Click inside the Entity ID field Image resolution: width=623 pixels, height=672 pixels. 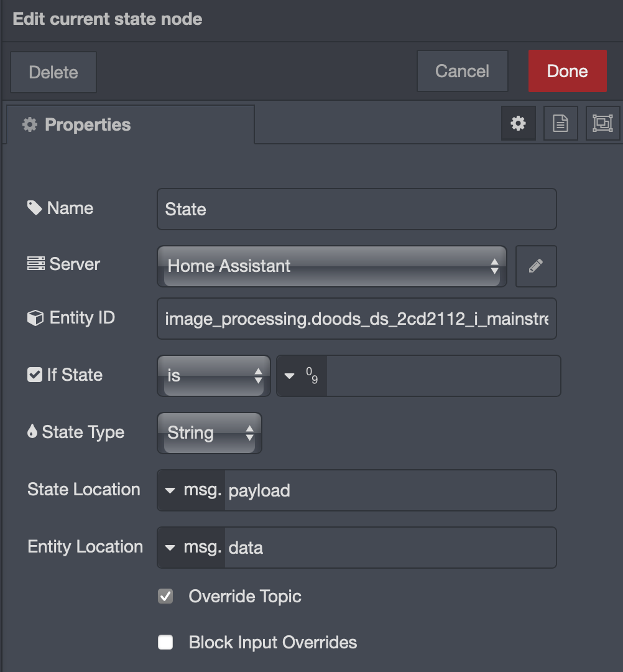point(356,319)
